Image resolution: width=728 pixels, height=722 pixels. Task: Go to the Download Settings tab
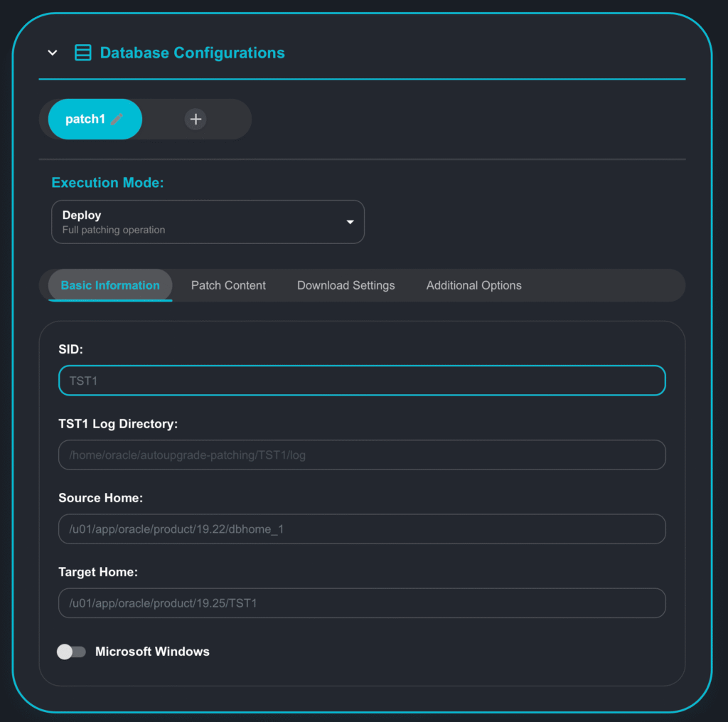[346, 285]
